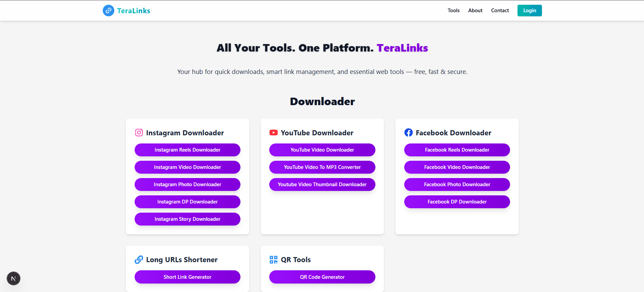Open YouTube Video Downloader
The width and height of the screenshot is (644, 292).
click(322, 150)
